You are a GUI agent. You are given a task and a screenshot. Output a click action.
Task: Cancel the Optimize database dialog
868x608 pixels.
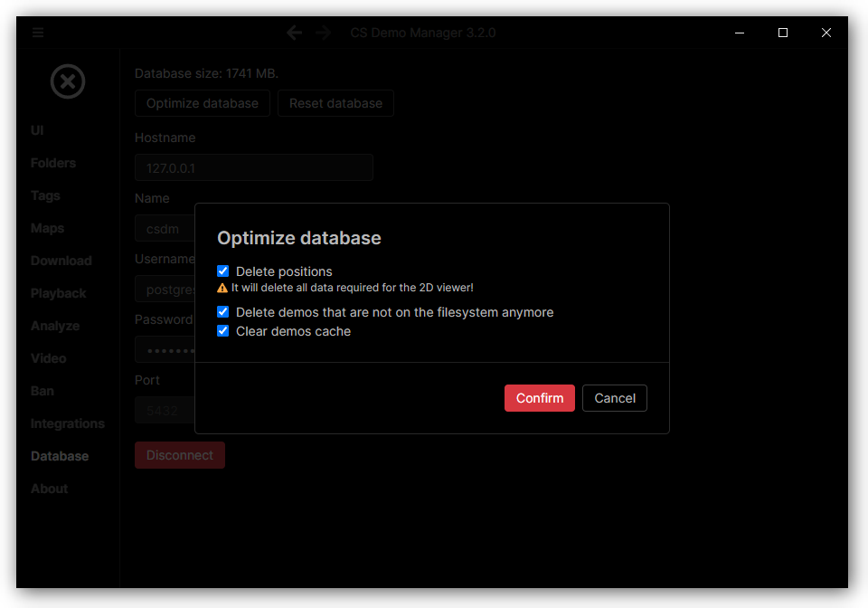614,398
